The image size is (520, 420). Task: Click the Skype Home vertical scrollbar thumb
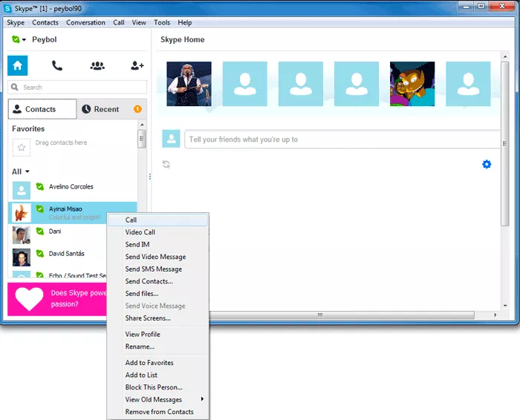pos(504,143)
